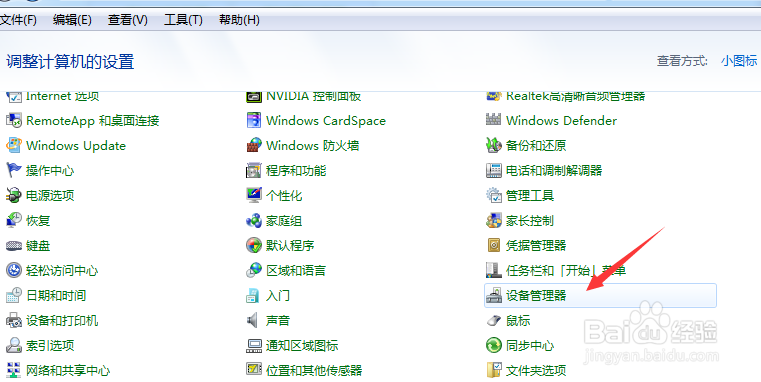Open the 备份和还原 text link

point(536,146)
